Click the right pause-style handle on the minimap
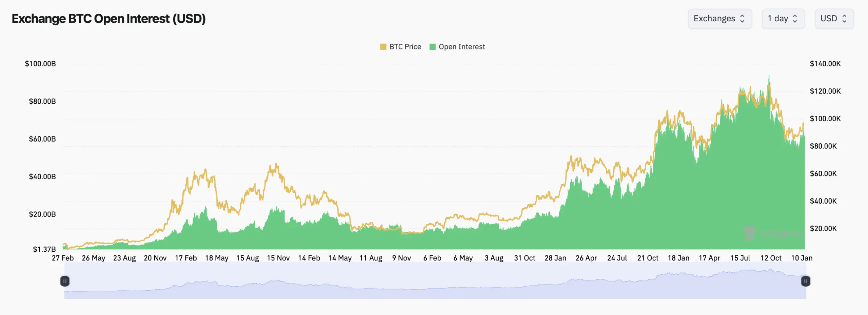Viewport: 868px width, 315px height. click(806, 281)
